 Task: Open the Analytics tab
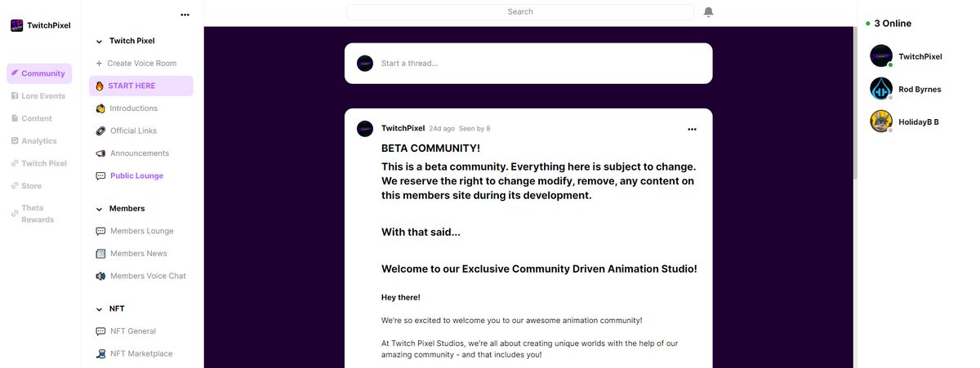(39, 140)
